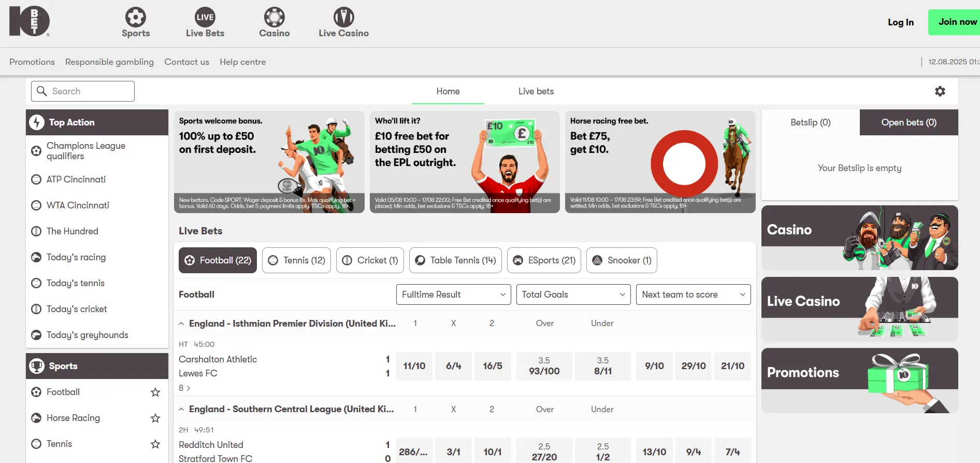Select Stratford Town win odds 10/1
980x463 pixels.
tap(493, 452)
